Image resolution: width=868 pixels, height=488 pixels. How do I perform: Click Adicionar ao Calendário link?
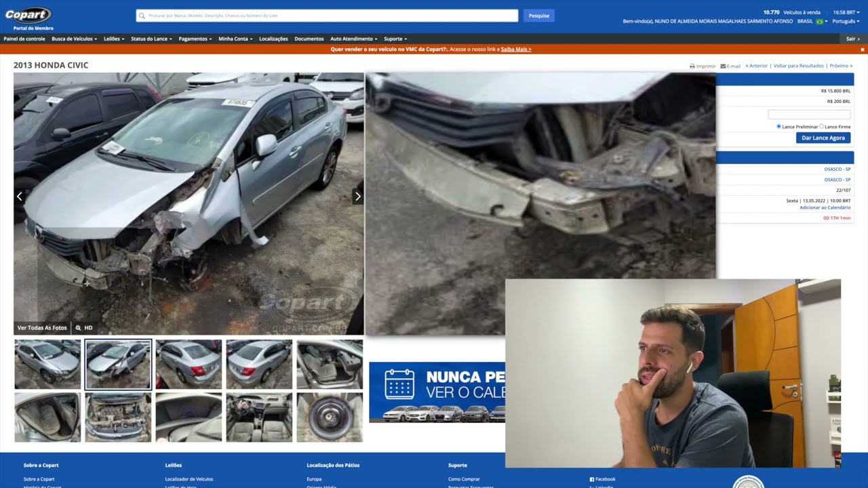(825, 207)
